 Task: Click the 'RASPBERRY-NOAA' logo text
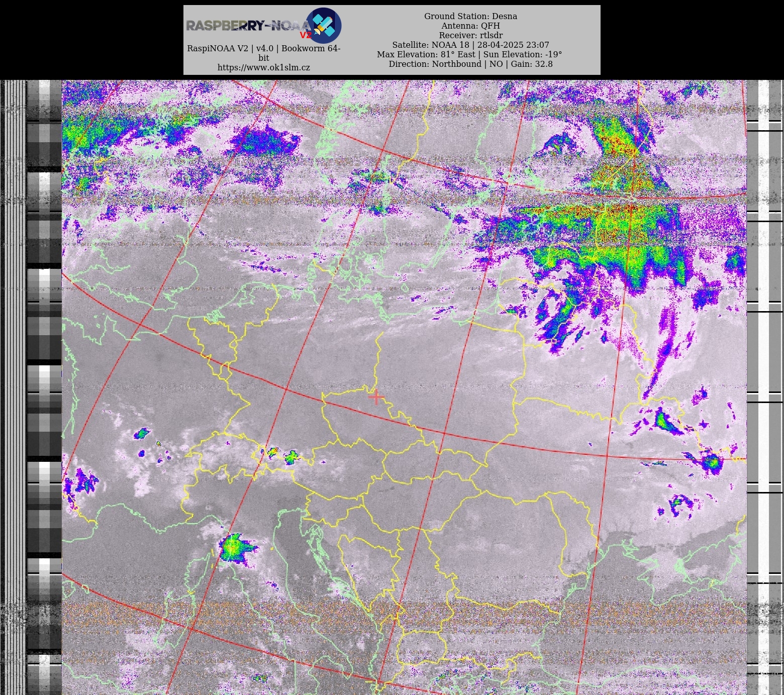(248, 26)
